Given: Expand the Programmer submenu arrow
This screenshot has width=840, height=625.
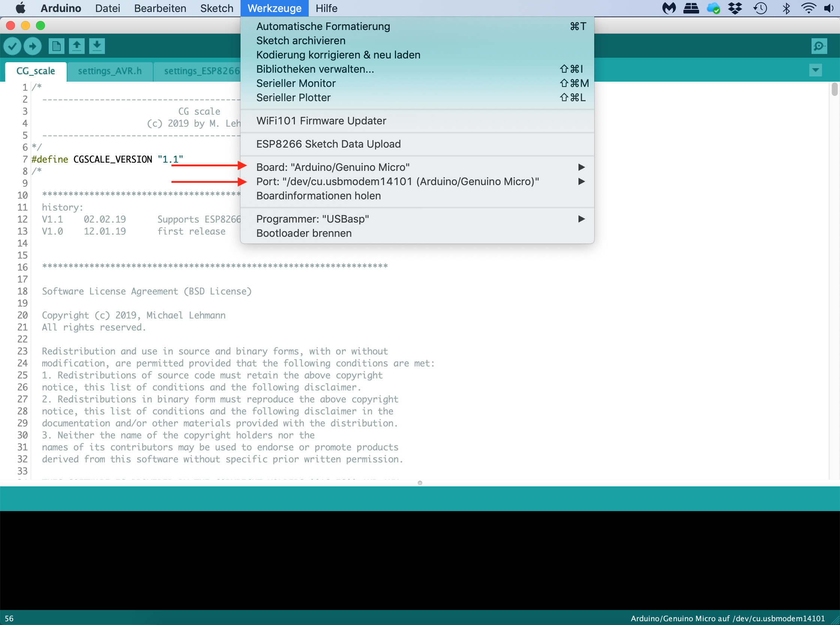Looking at the screenshot, I should 581,219.
